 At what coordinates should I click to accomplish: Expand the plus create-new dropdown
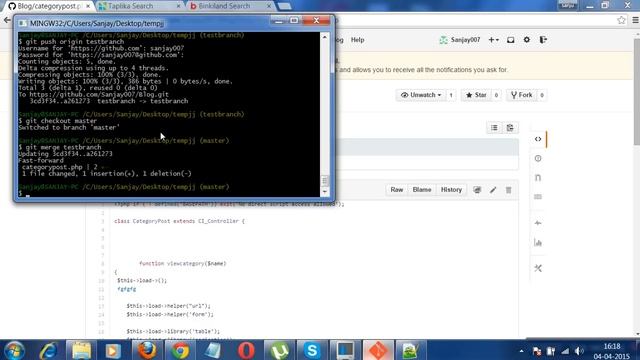click(493, 40)
